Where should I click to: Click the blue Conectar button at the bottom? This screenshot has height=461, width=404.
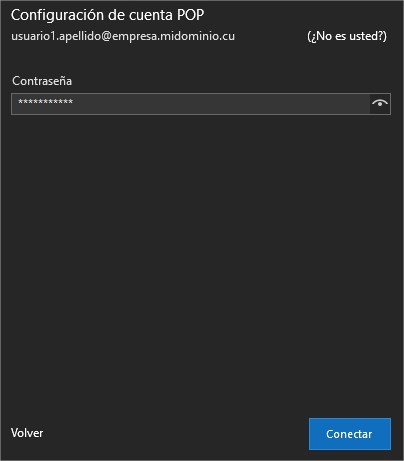[350, 434]
